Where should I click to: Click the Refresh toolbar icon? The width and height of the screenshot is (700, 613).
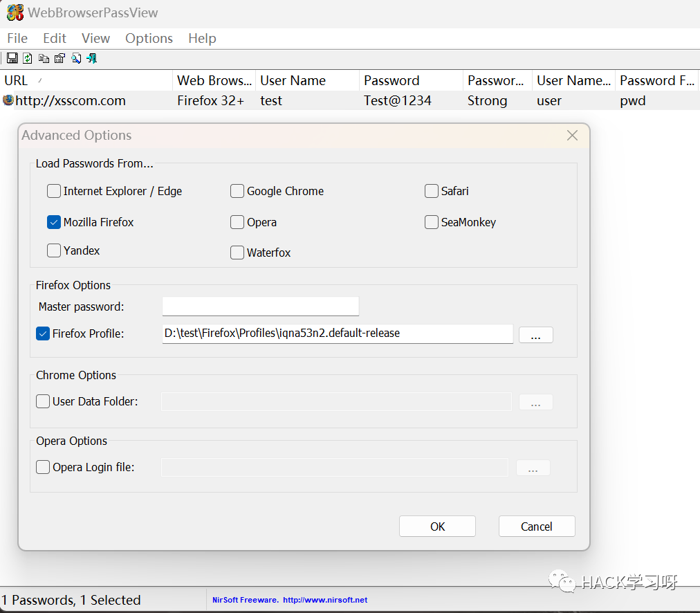pos(28,58)
